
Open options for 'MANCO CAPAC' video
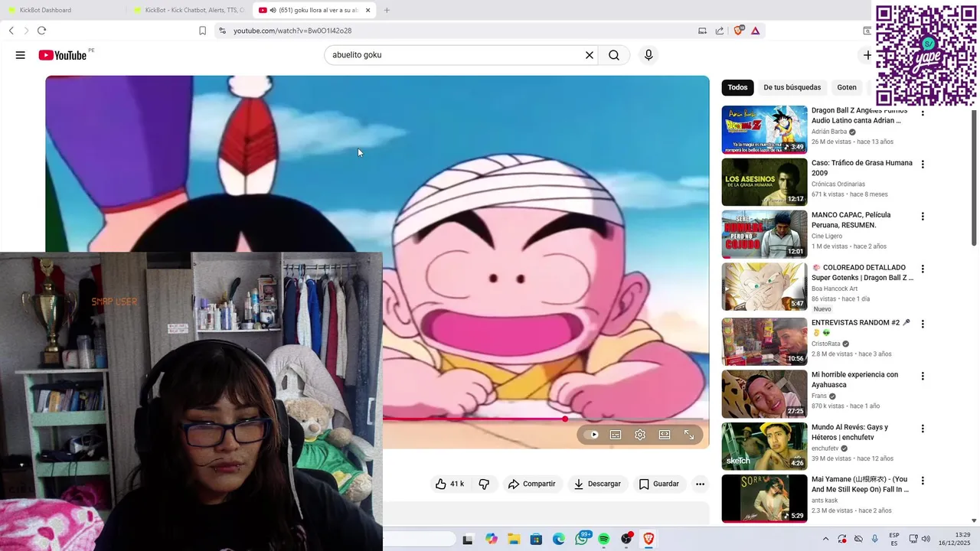tap(923, 217)
